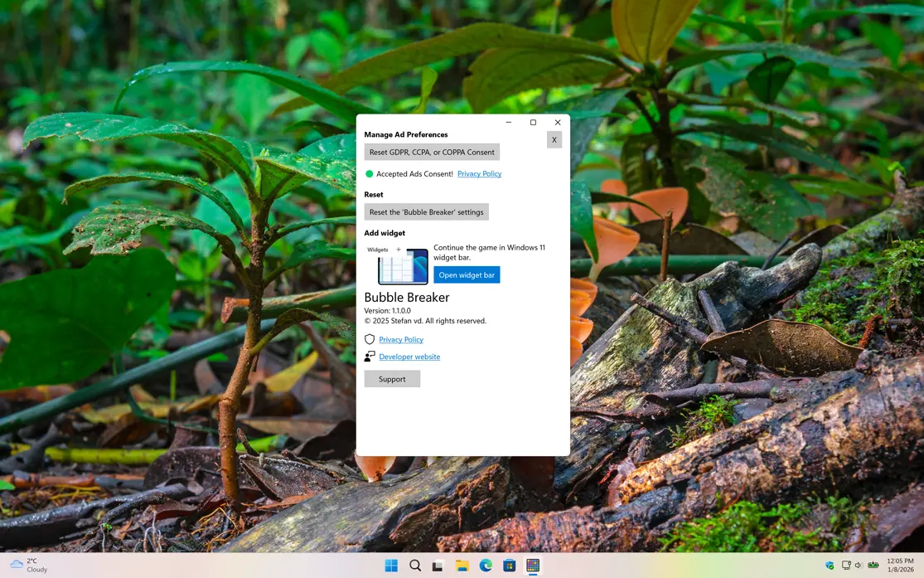924x578 pixels.
Task: Launch File Explorer from the taskbar
Action: click(462, 566)
